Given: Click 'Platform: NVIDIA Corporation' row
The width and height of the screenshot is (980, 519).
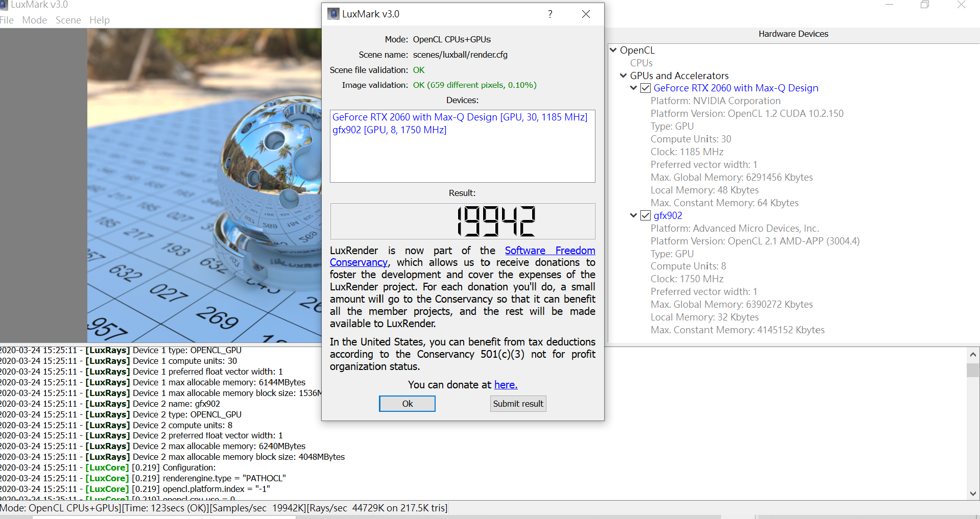Looking at the screenshot, I should pos(715,101).
